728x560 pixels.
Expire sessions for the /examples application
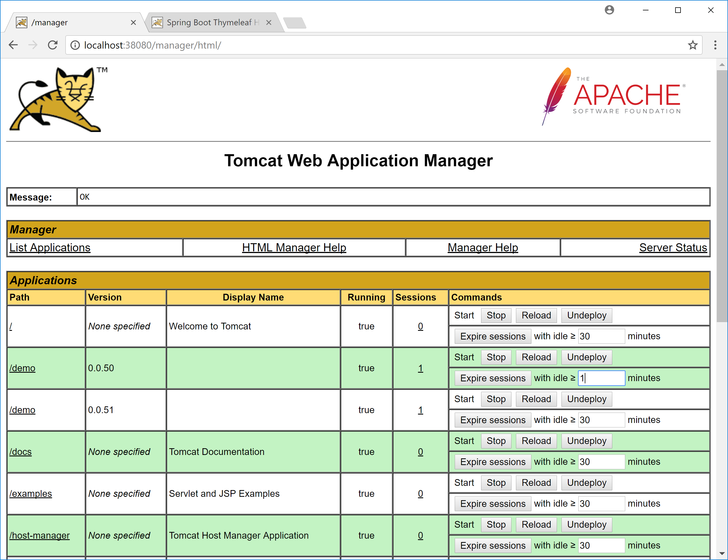pyautogui.click(x=492, y=504)
